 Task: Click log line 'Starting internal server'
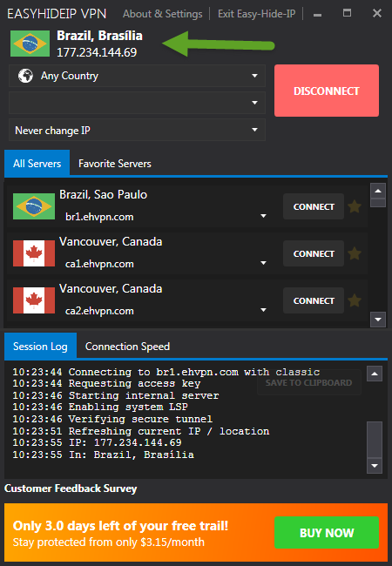[x=116, y=395]
